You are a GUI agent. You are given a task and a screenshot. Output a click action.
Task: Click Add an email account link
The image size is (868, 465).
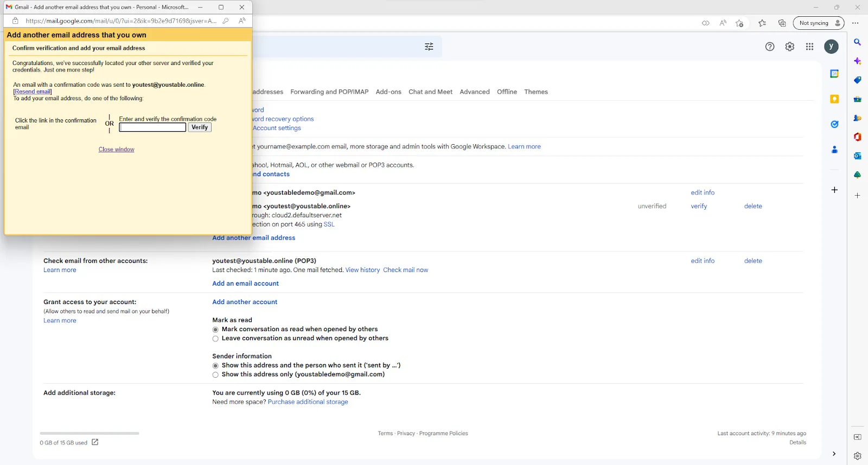pyautogui.click(x=245, y=283)
